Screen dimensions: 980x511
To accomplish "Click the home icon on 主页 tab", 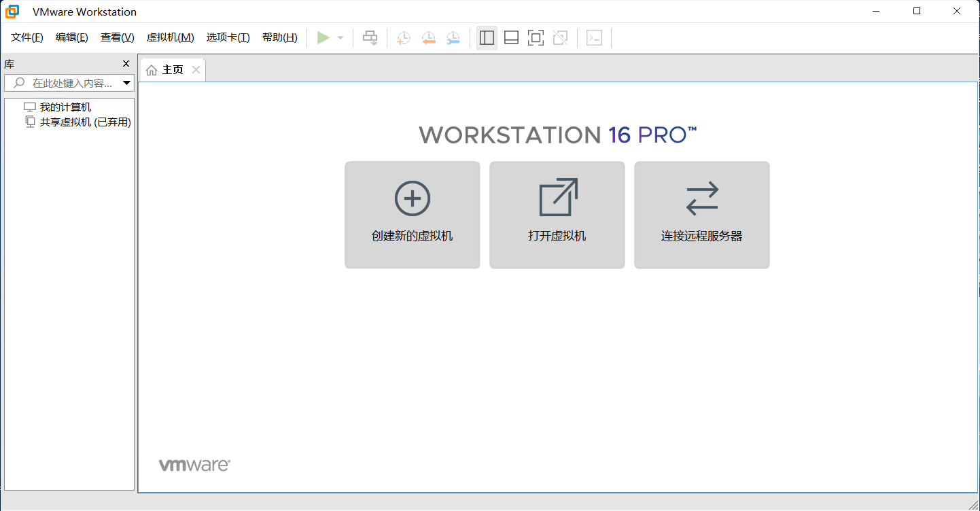I will (152, 70).
